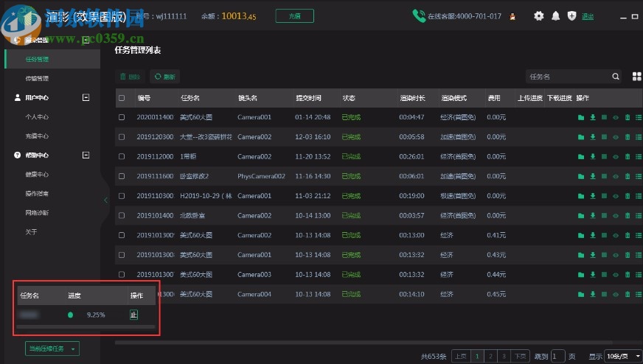Open notifications bell
This screenshot has height=364, width=643.
(x=556, y=16)
